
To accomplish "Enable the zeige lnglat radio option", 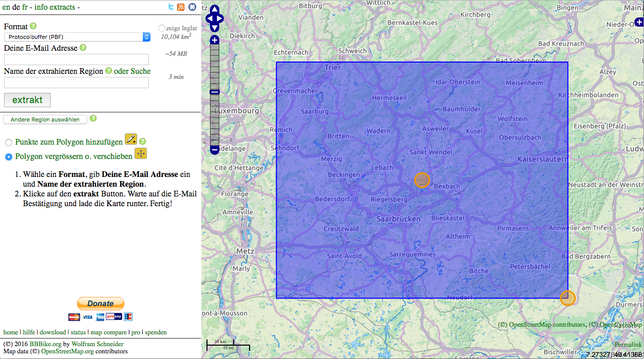I will click(162, 29).
